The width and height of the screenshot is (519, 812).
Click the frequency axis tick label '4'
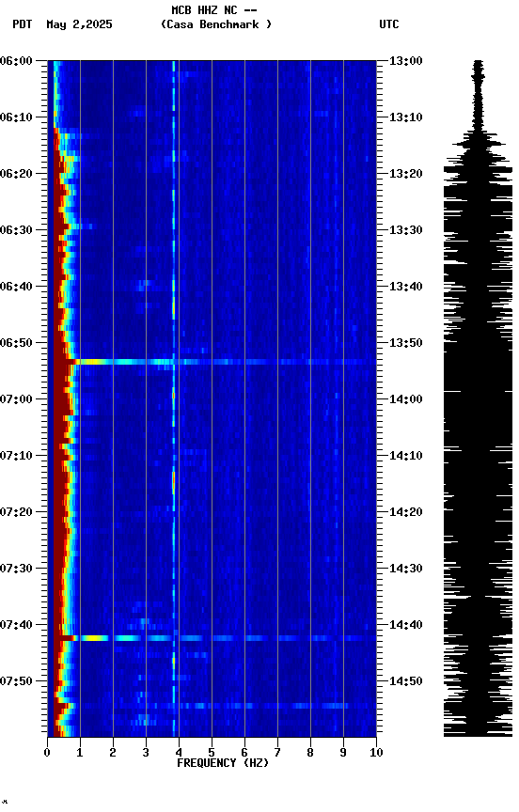click(179, 753)
